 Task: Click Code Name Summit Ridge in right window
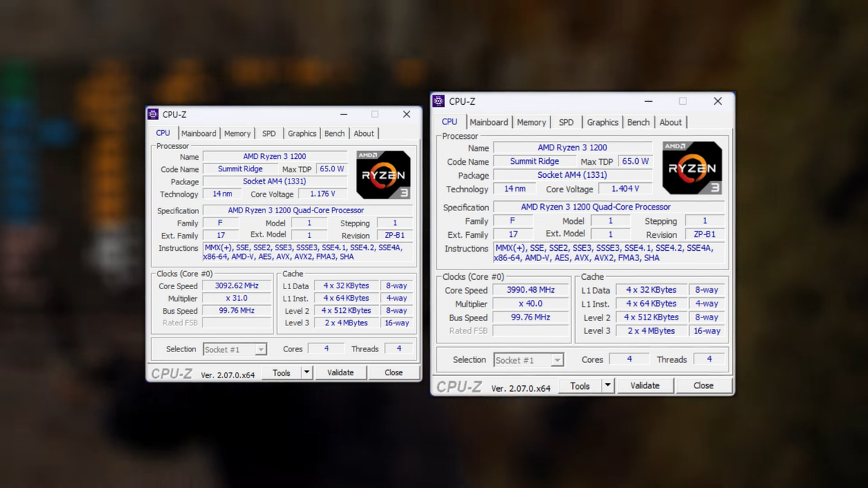535,162
